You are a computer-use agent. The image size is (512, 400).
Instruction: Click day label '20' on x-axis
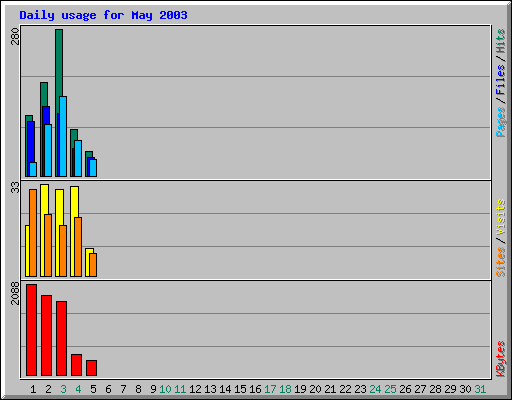click(x=315, y=389)
